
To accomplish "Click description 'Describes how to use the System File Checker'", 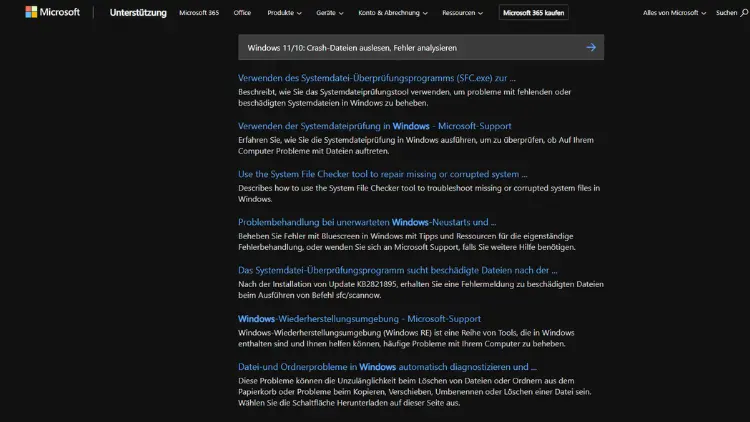I will tap(419, 193).
